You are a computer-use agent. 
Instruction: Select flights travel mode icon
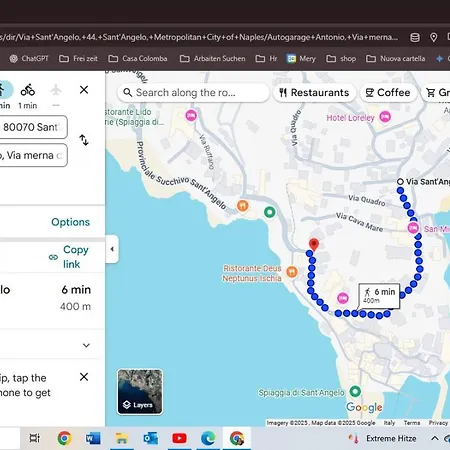pos(56,90)
